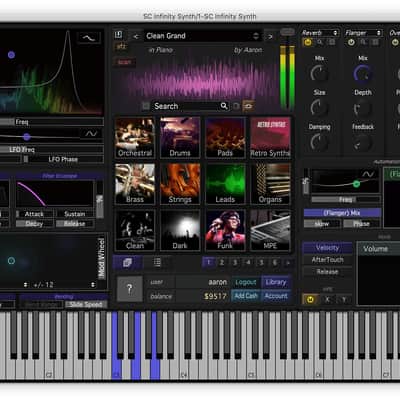Open help with the question mark button

coord(130,289)
